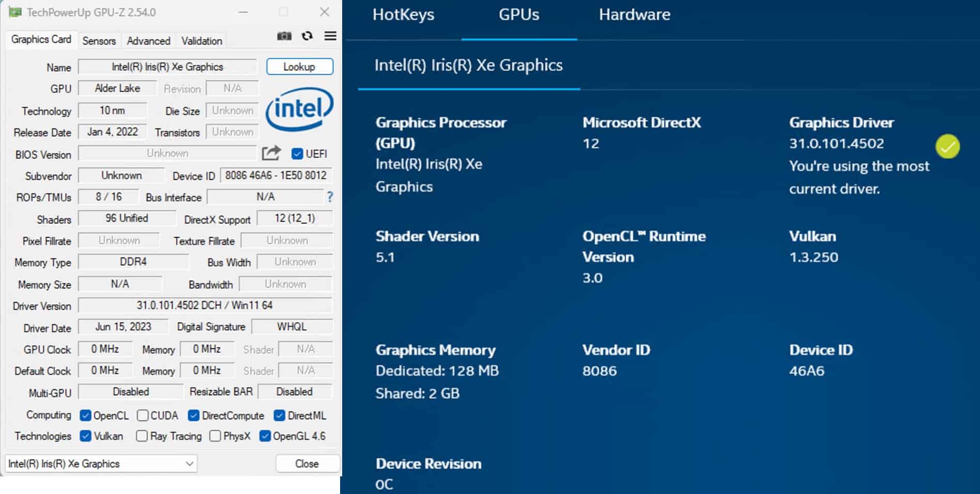Click the green driver status checkmark
This screenshot has height=494, width=980.
(947, 147)
